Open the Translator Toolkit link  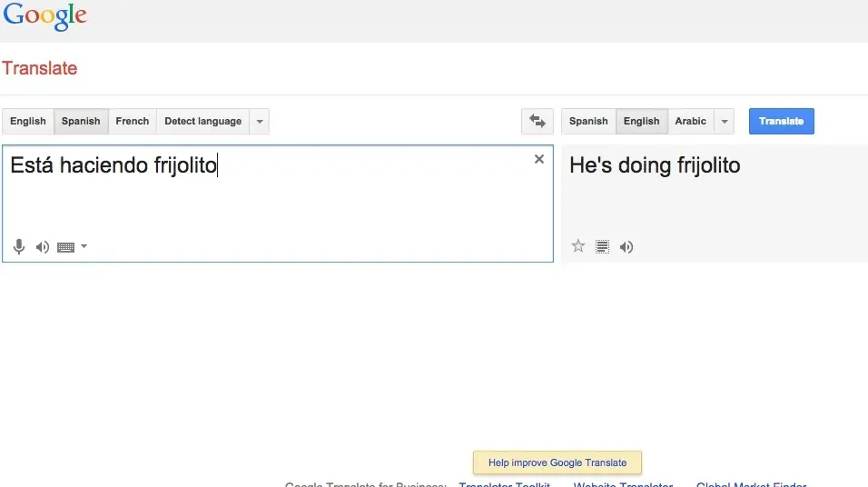pos(504,483)
